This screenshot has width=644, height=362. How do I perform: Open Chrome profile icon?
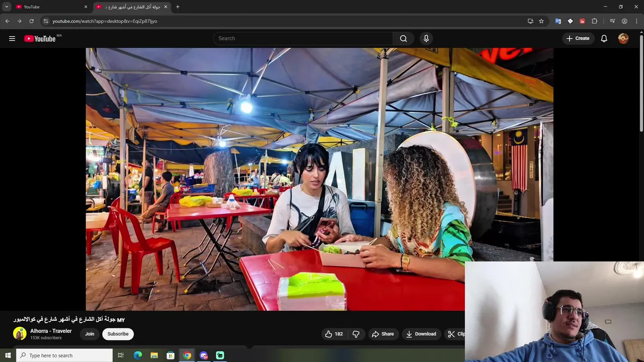tap(624, 21)
